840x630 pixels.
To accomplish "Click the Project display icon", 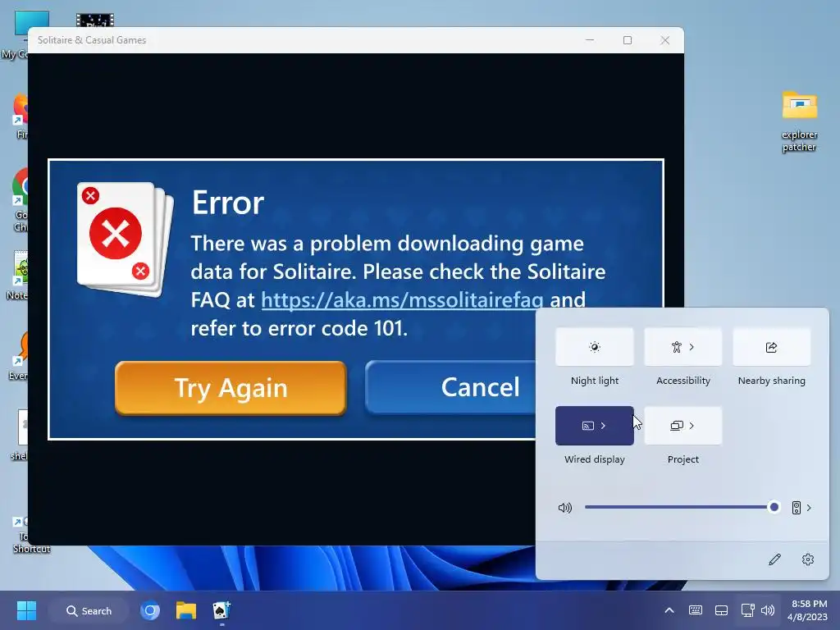I will (x=677, y=426).
